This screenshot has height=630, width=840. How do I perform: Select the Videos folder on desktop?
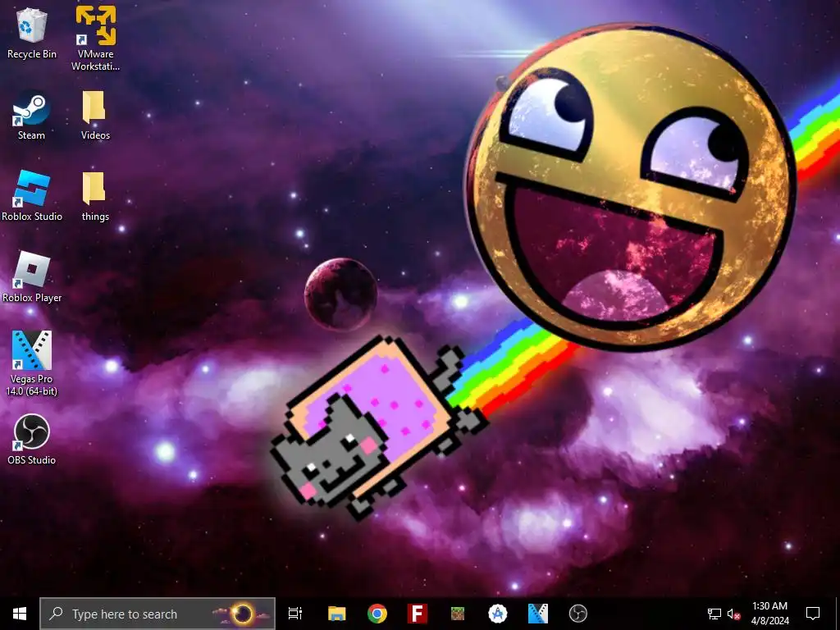(95, 116)
